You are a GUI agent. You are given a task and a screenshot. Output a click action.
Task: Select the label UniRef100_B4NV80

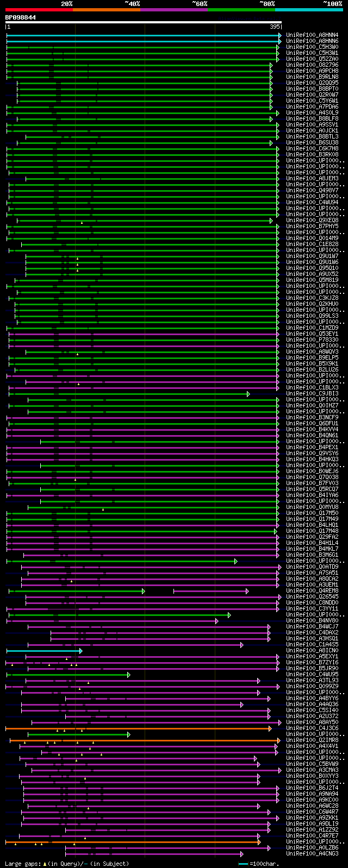click(x=312, y=620)
